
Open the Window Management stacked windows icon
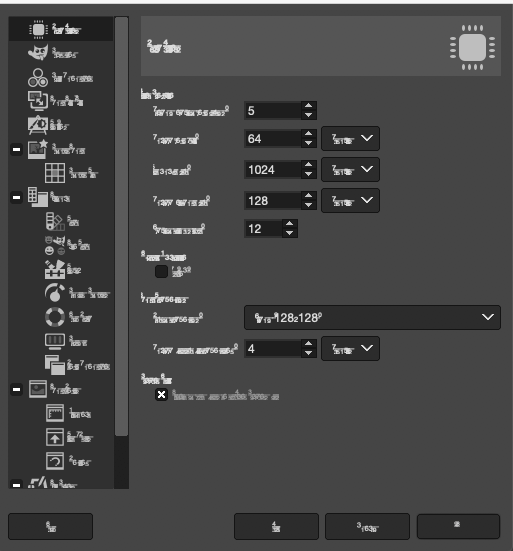[55, 365]
